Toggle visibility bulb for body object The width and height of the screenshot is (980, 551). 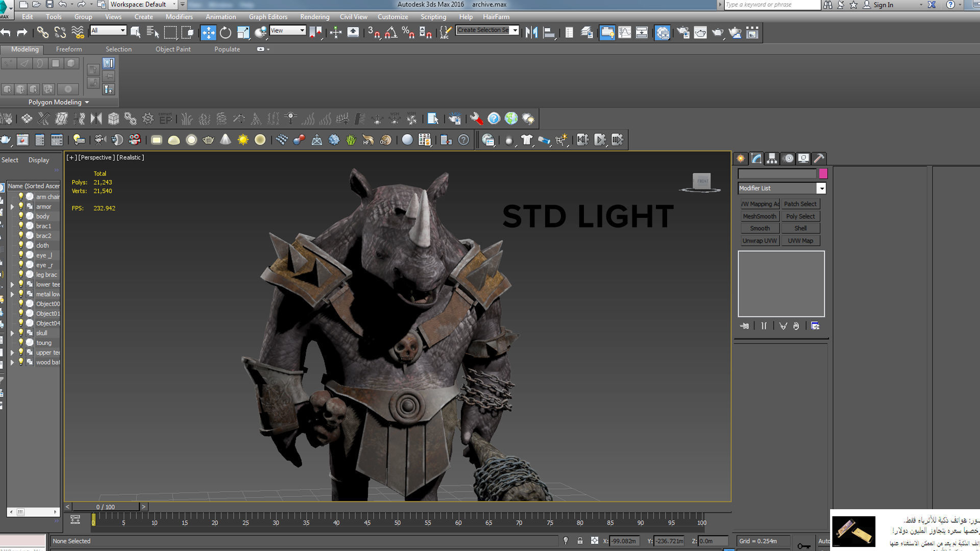(x=21, y=216)
